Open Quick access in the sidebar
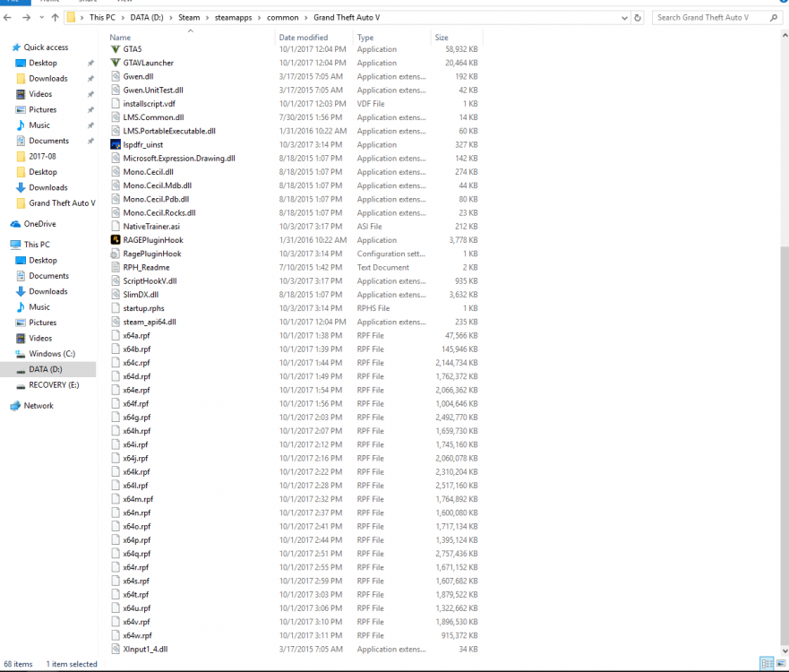This screenshot has height=672, width=789. click(39, 47)
